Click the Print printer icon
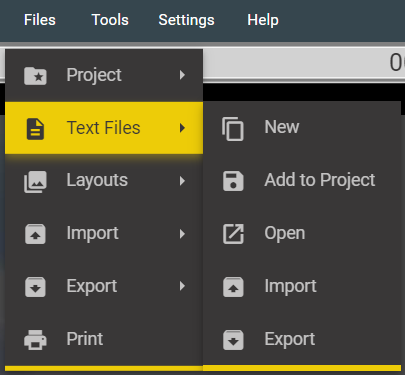Screen dimensions: 405x375 point(35,340)
